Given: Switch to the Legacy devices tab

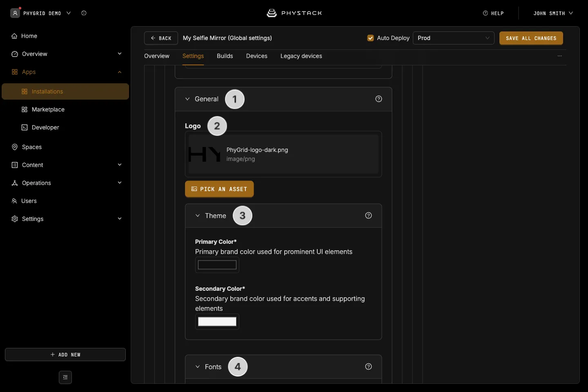Looking at the screenshot, I should 301,56.
